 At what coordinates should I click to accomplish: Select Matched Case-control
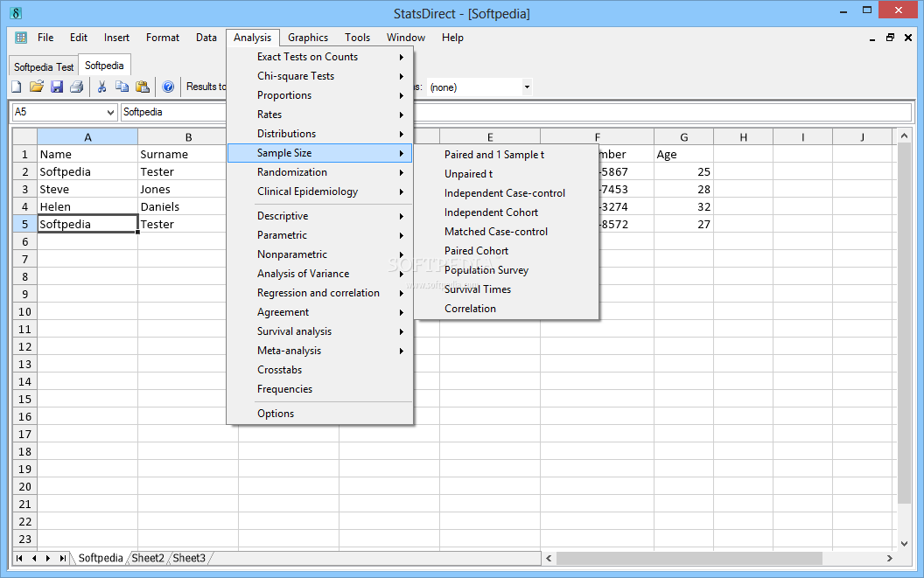507,232
